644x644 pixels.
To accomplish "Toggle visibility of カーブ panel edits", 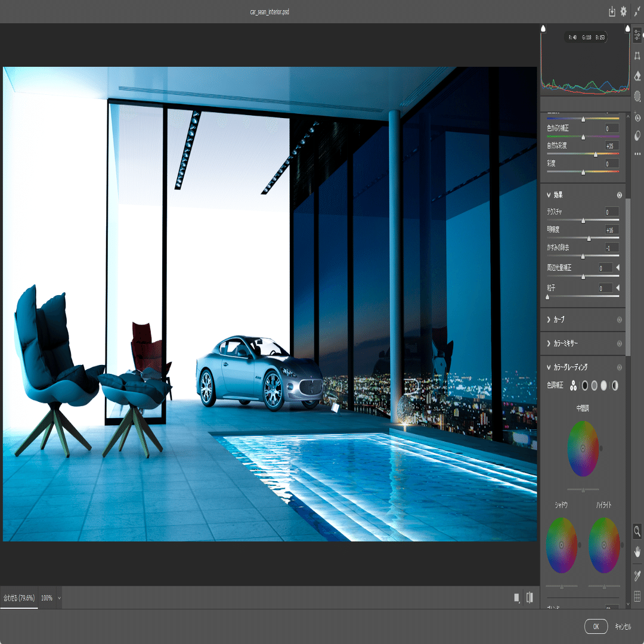I will click(620, 320).
